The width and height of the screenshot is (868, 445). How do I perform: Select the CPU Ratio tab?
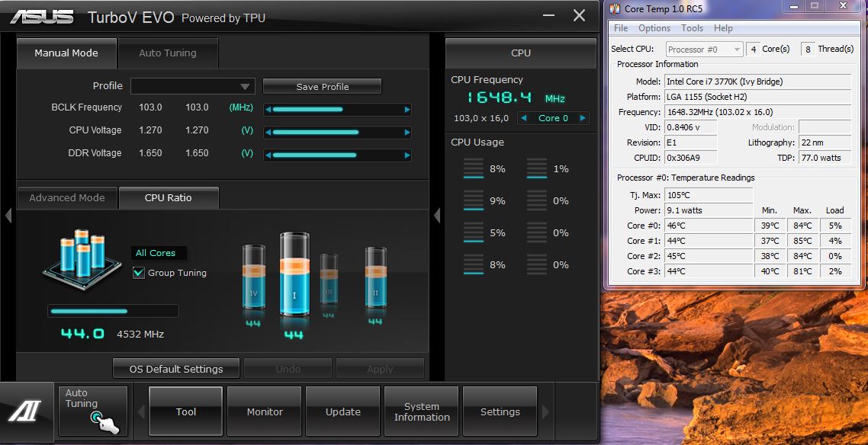(x=169, y=198)
